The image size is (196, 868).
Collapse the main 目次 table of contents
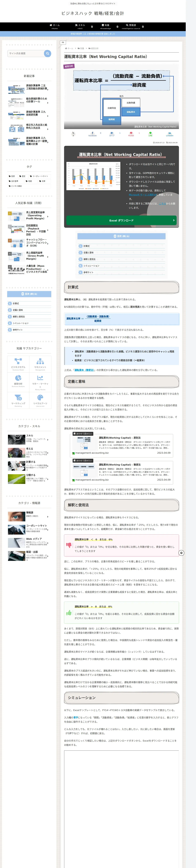tap(121, 236)
